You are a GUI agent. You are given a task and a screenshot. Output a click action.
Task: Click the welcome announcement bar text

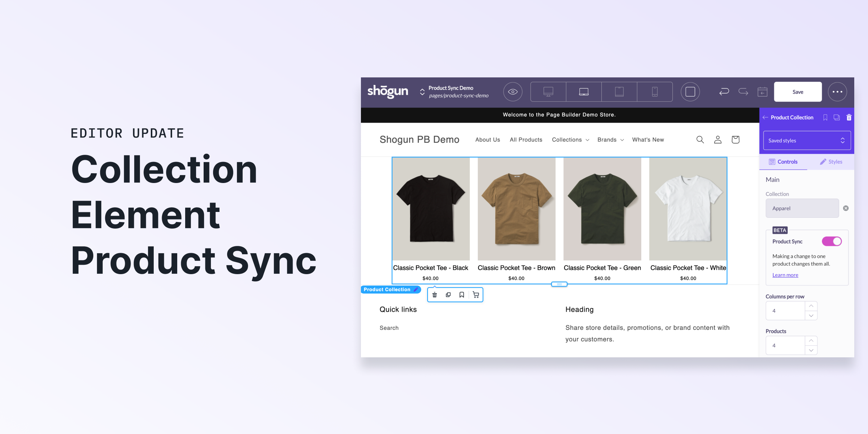pyautogui.click(x=559, y=115)
